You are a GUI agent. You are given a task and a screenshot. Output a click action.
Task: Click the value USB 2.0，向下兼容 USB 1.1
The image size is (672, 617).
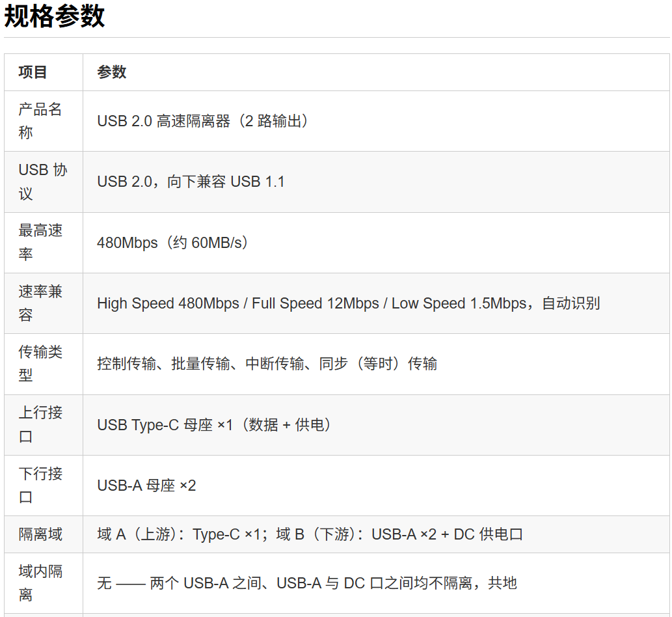(191, 182)
